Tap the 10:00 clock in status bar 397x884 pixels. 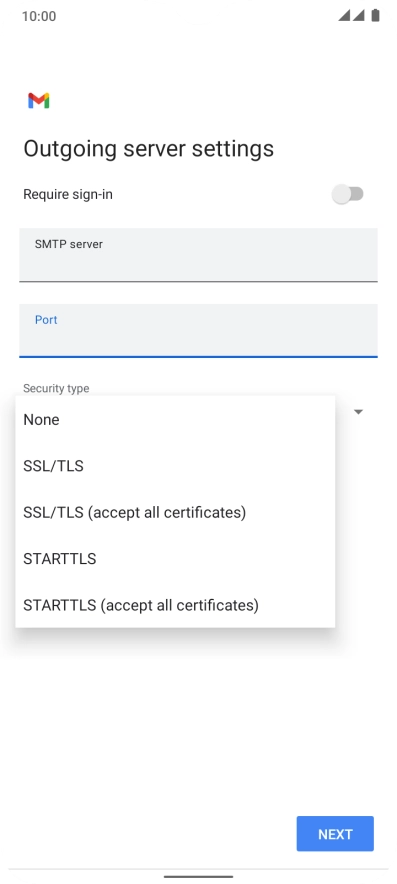click(39, 16)
